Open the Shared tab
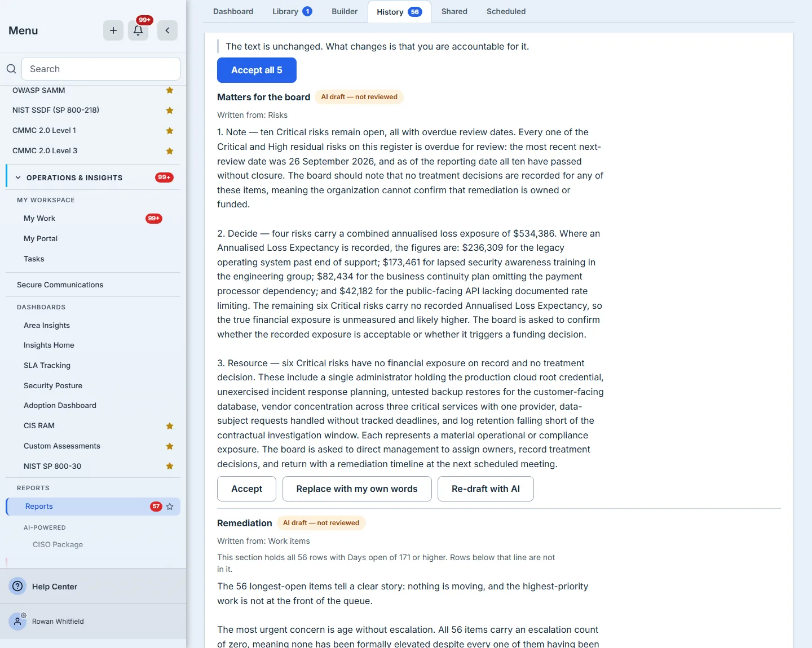 454,11
